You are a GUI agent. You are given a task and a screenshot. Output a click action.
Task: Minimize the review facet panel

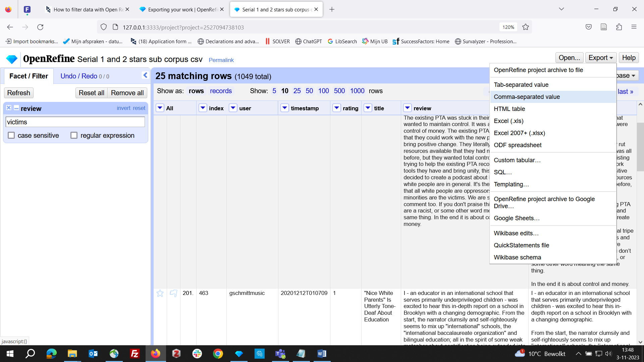[x=16, y=108]
